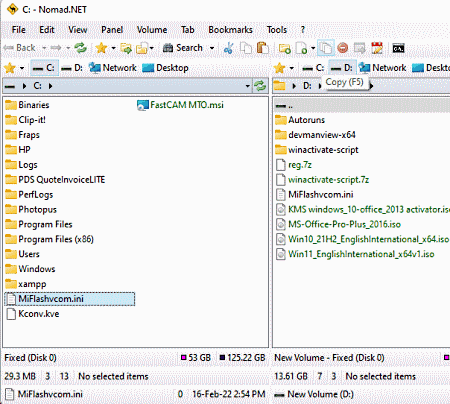This screenshot has width=450, height=404.
Task: Click the folder icon in right path bar
Action: tap(280, 86)
